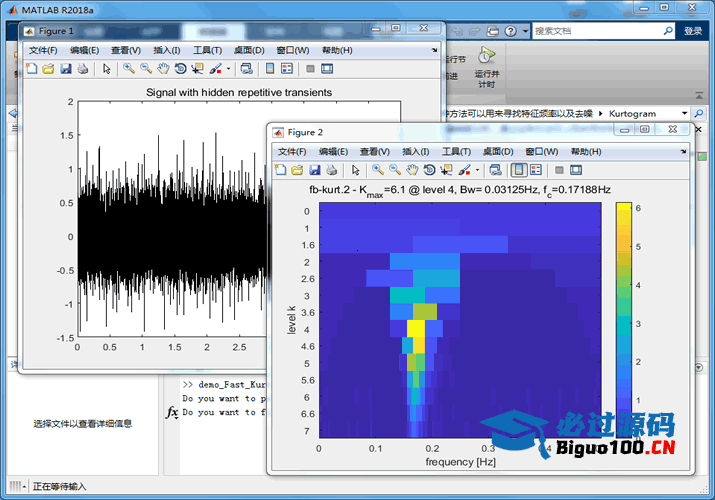The image size is (715, 500).
Task: Enable Data Cursor tool in Figure 1
Action: [197, 69]
